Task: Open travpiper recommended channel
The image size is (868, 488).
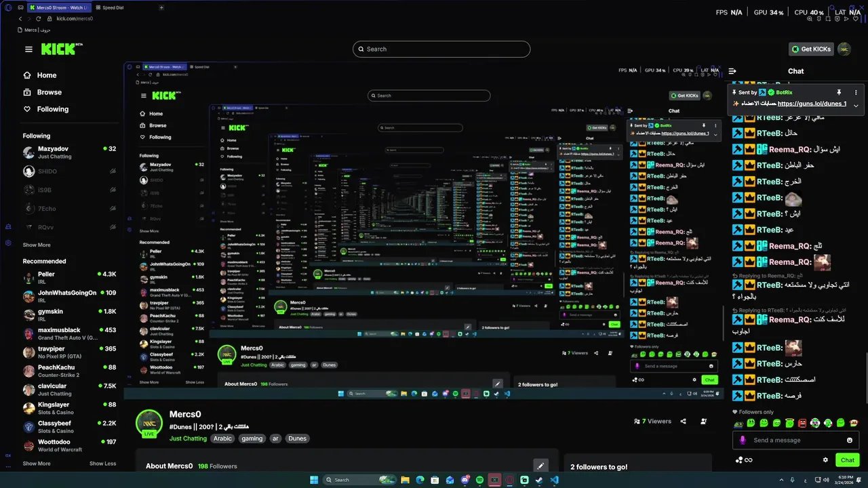Action: (69, 352)
